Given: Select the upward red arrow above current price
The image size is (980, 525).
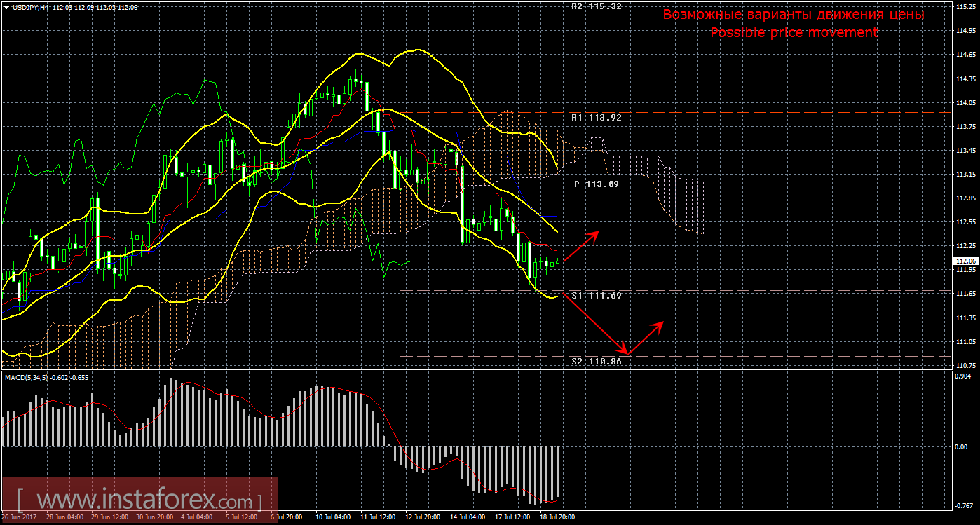Looking at the screenshot, I should 581,247.
